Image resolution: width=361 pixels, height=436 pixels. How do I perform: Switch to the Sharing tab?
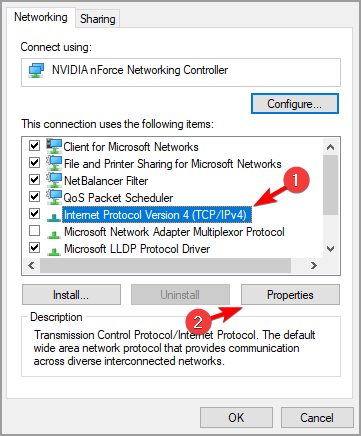pos(98,19)
